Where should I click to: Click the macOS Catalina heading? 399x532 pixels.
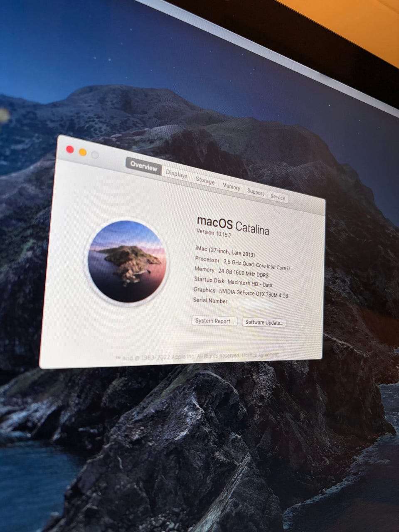233,226
